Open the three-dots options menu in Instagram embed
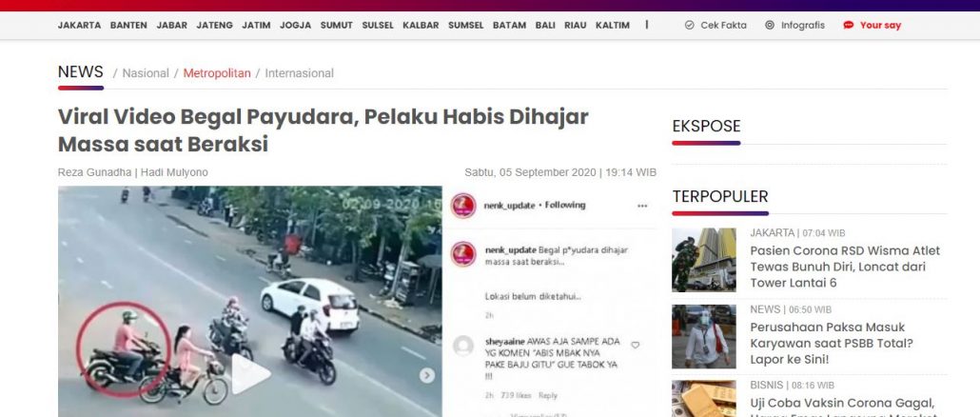The width and height of the screenshot is (980, 417). click(x=642, y=206)
